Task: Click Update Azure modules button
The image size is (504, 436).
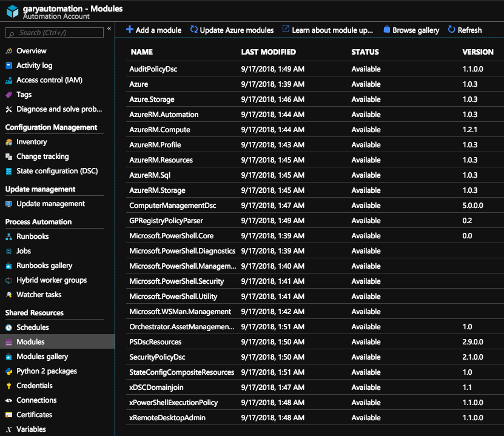Action: coord(232,30)
